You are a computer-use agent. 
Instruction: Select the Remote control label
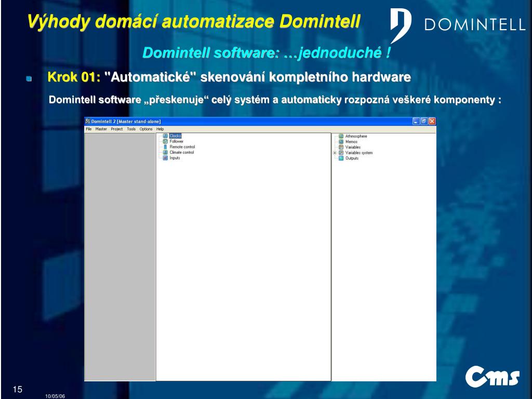pos(182,147)
